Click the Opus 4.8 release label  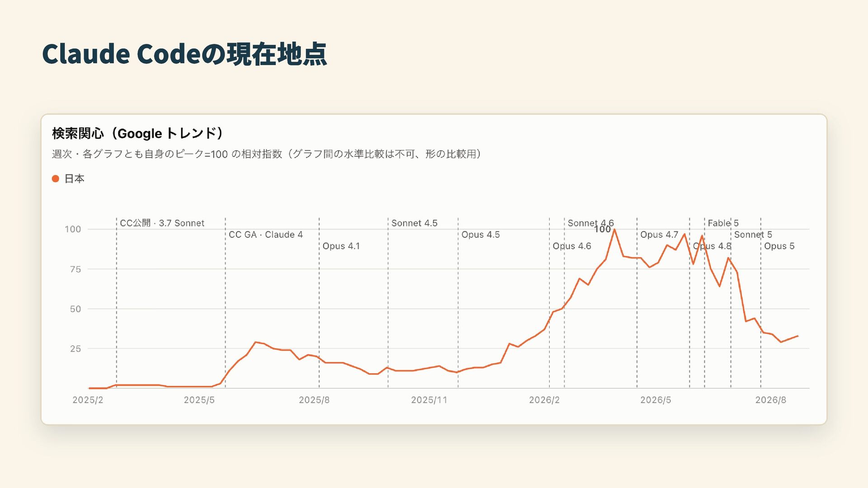(x=712, y=246)
